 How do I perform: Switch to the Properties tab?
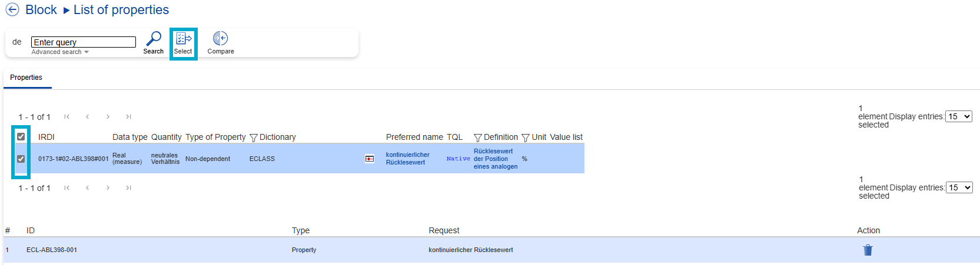(26, 78)
